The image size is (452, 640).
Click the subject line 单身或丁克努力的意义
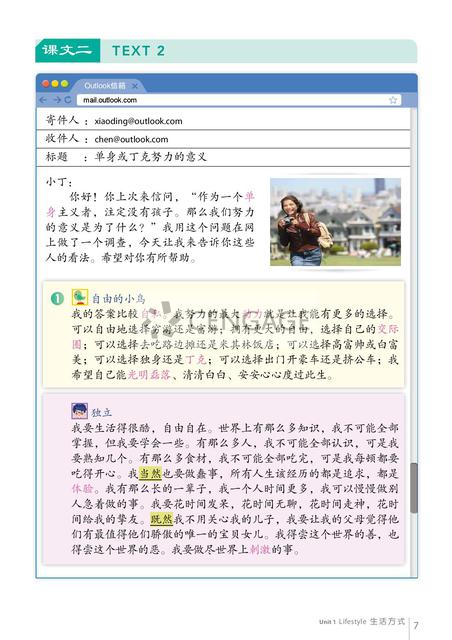(150, 157)
